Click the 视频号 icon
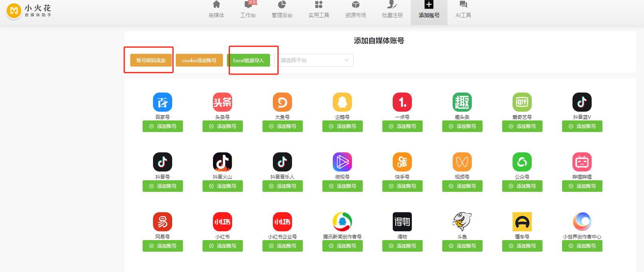The height and width of the screenshot is (272, 644). [x=462, y=162]
